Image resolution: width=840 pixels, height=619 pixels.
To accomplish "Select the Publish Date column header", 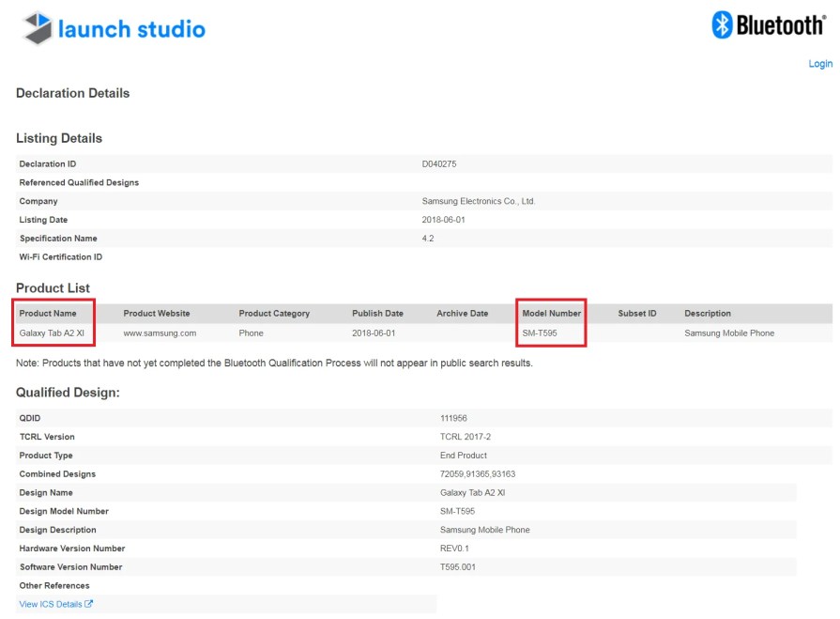I will [377, 313].
